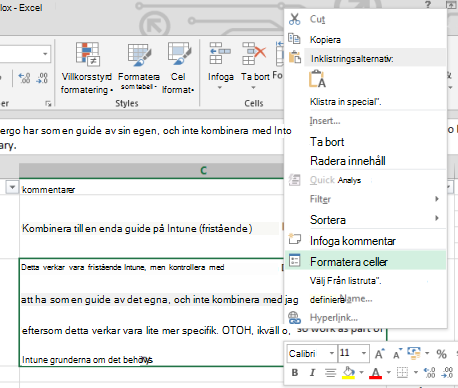Click the decrease decimal icon in ribbon
This screenshot has width=458, height=388.
point(42,78)
